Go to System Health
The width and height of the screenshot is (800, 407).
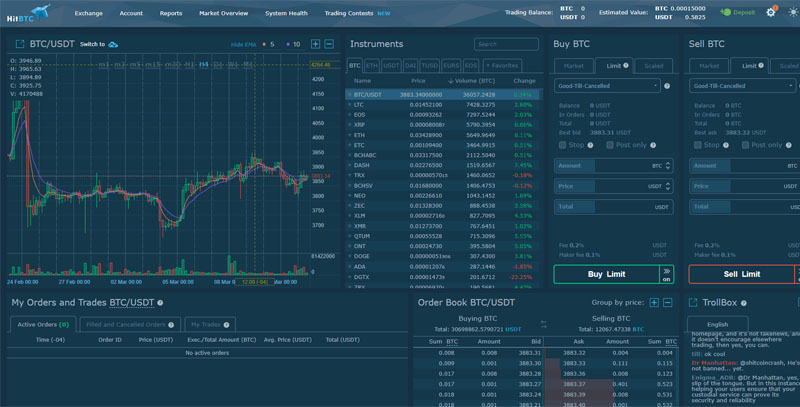[286, 13]
